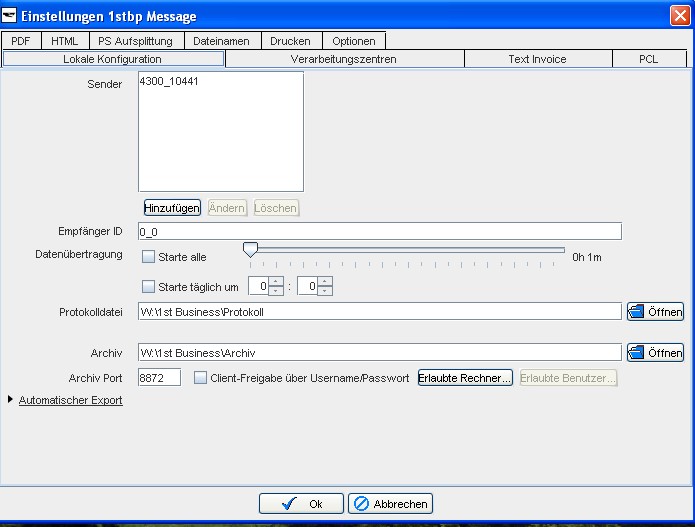Enable Client-Freigabe über Username/Passwort checkbox
Viewport: 695px width, 527px height.
[x=200, y=378]
